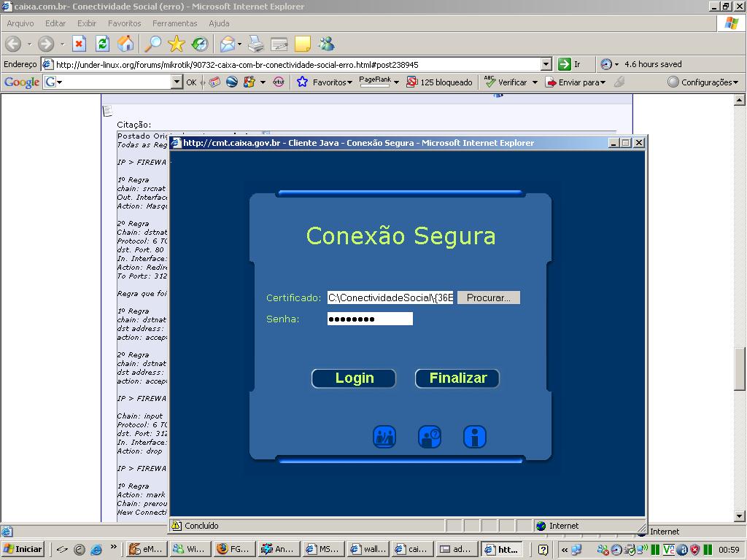Switch to the eM... taskbar window
Screen dimensions: 747x560
coord(146,549)
